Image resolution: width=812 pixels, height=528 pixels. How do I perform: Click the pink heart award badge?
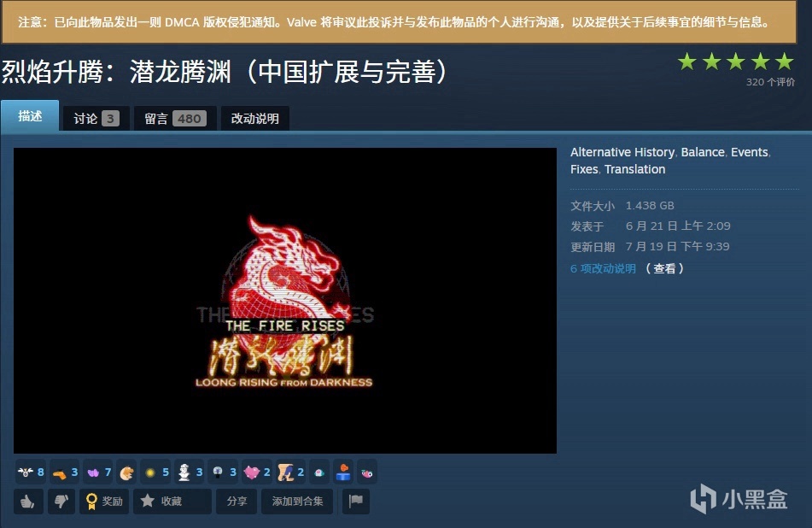click(x=257, y=472)
